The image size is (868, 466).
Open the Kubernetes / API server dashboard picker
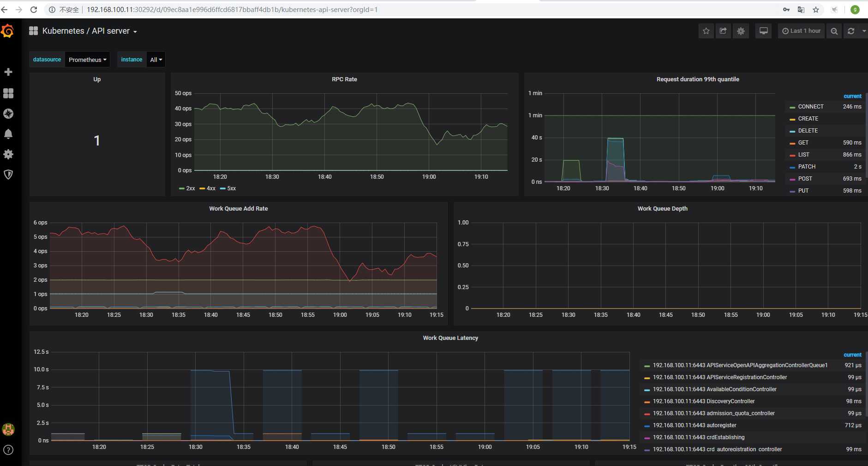click(89, 31)
